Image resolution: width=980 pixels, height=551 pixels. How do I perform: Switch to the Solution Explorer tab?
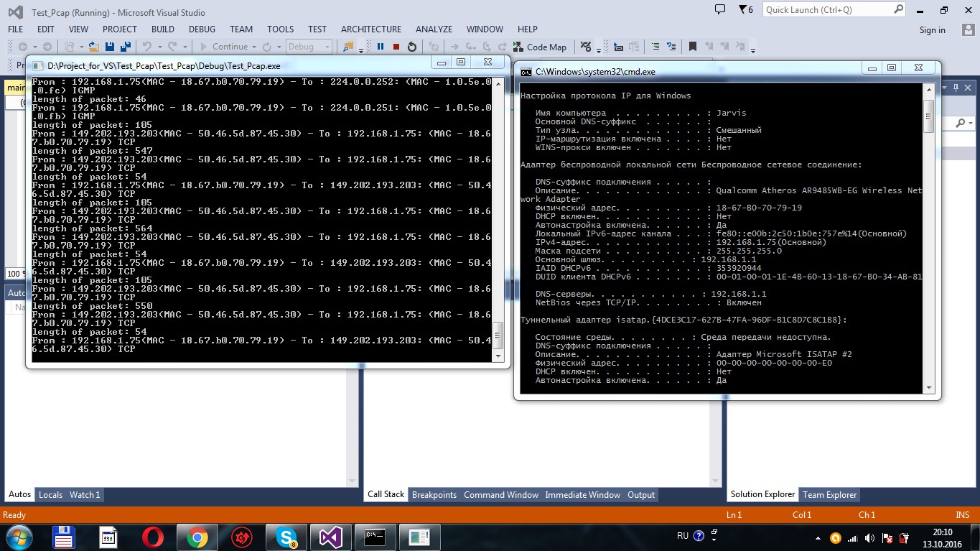pos(763,494)
